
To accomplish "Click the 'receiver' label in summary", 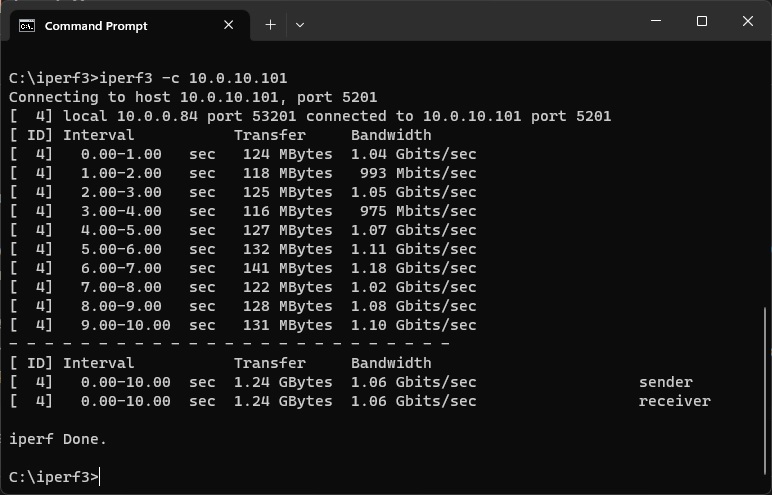I will click(675, 401).
